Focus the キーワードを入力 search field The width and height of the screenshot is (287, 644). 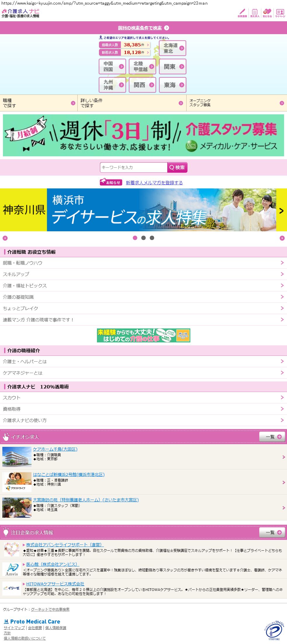(134, 167)
